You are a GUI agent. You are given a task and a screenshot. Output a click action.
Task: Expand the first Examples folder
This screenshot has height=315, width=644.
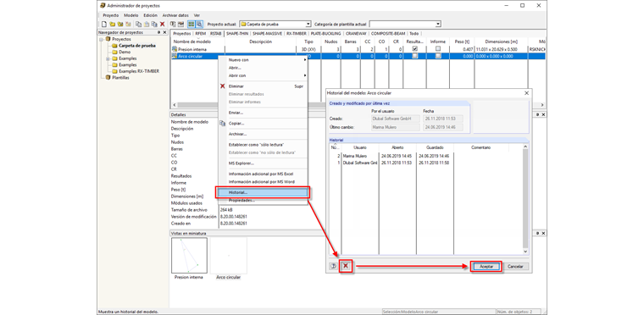(108, 58)
